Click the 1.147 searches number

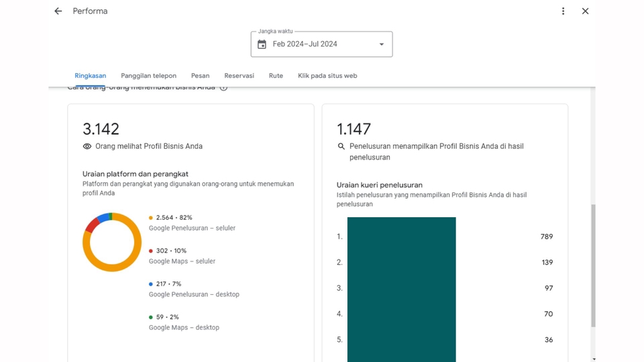354,129
